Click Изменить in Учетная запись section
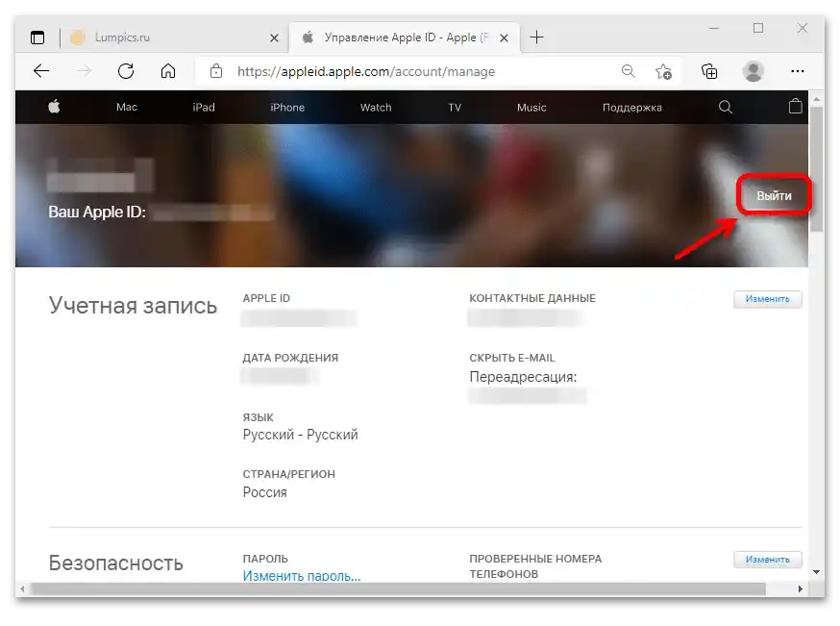The image size is (840, 626). (x=768, y=299)
